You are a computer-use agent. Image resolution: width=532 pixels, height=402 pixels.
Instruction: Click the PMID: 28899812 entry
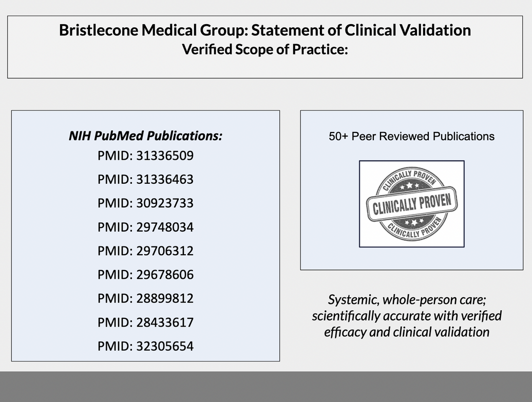tap(145, 298)
